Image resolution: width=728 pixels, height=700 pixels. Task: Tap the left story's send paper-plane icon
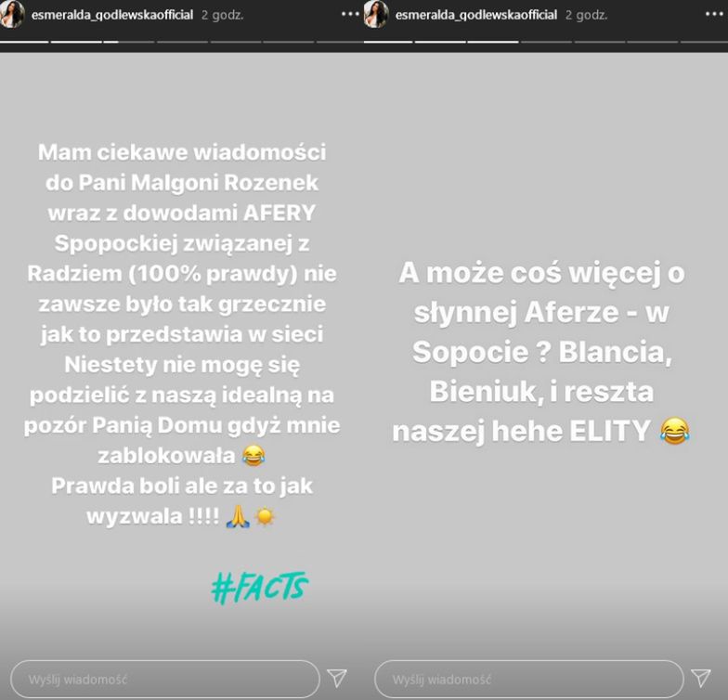click(x=336, y=678)
